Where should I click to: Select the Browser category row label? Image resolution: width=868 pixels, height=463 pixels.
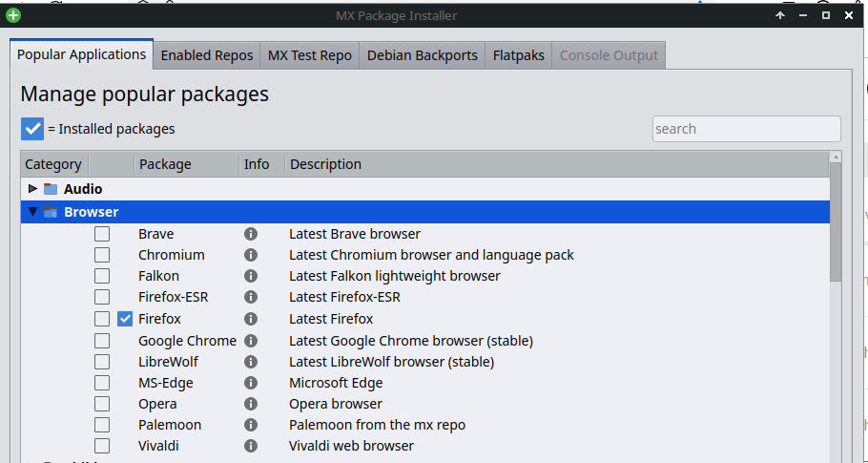click(x=92, y=212)
